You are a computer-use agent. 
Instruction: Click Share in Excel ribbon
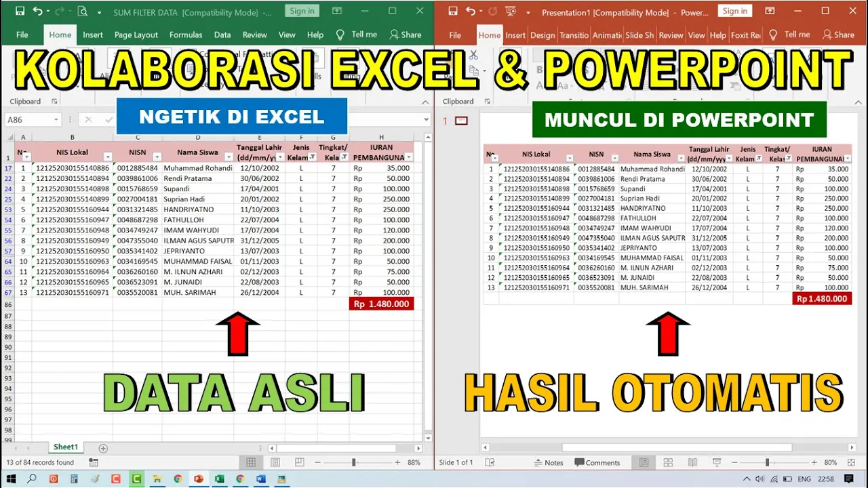point(405,35)
